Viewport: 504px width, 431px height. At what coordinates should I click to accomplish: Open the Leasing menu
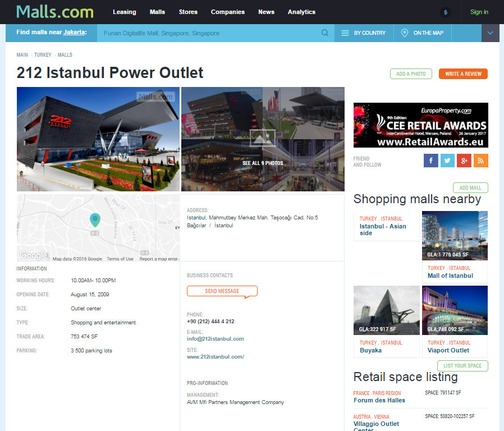[124, 12]
